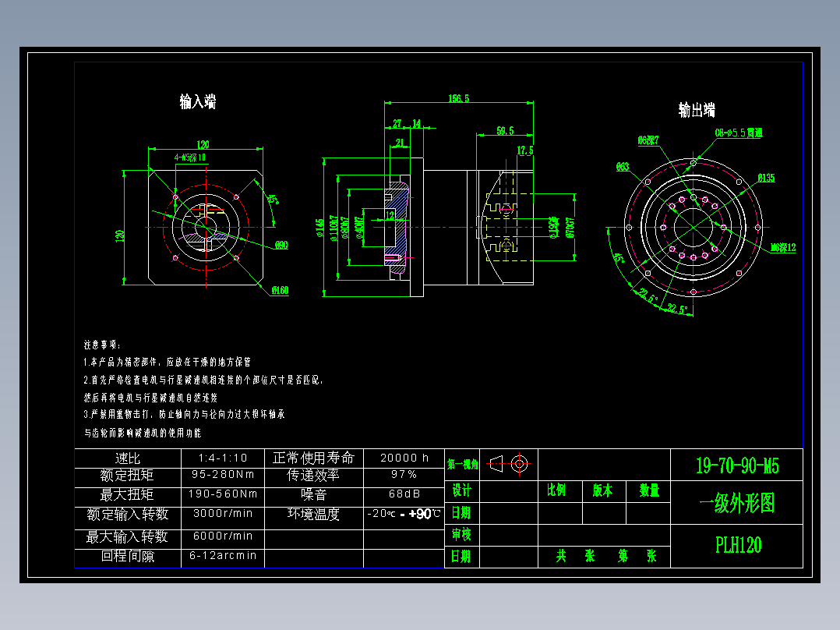
Task: Click the Φ135 diameter dimension label
Action: point(766,178)
